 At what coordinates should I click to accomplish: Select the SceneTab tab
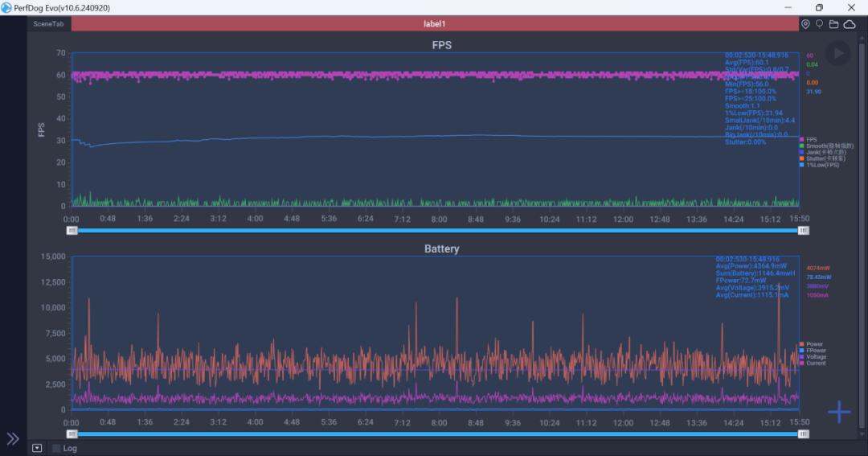click(x=48, y=24)
